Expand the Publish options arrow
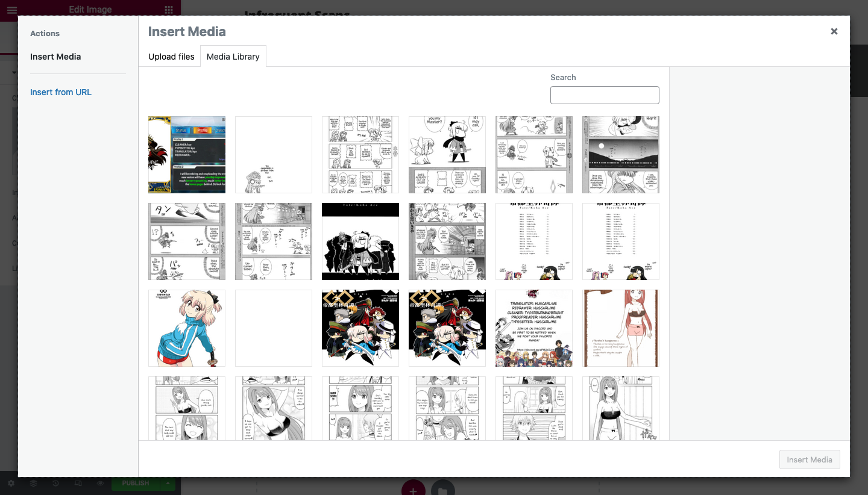 click(168, 483)
